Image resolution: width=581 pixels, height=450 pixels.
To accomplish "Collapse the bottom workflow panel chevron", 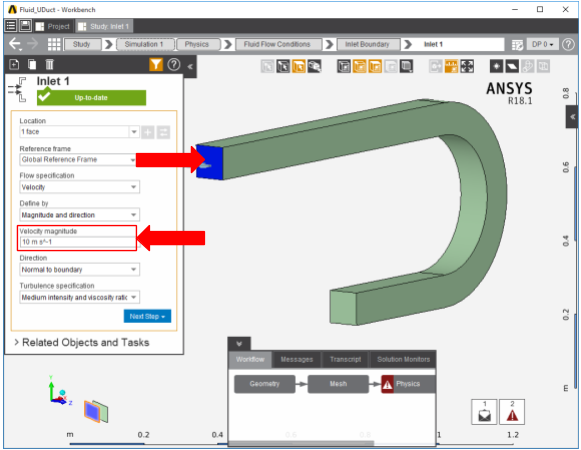I will 239,344.
